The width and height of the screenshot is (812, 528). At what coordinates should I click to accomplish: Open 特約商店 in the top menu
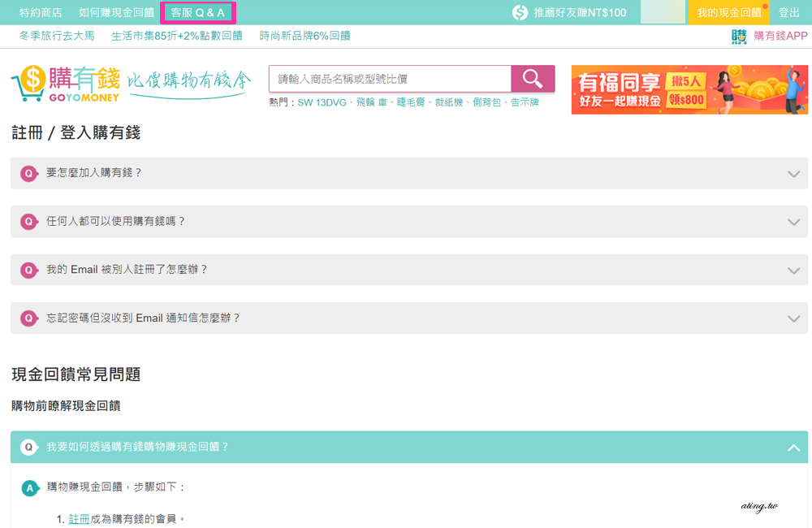pos(41,13)
